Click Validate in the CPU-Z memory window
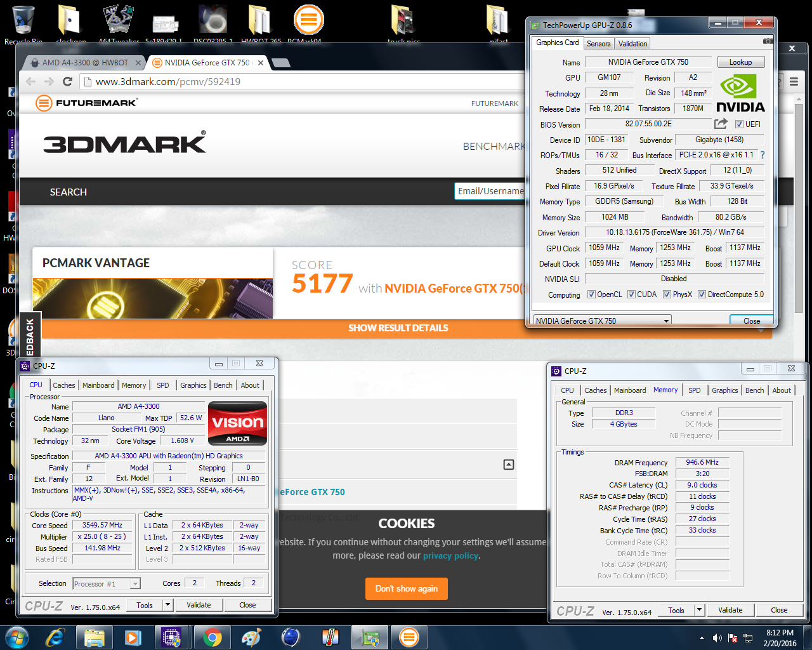This screenshot has width=812, height=650. [730, 610]
